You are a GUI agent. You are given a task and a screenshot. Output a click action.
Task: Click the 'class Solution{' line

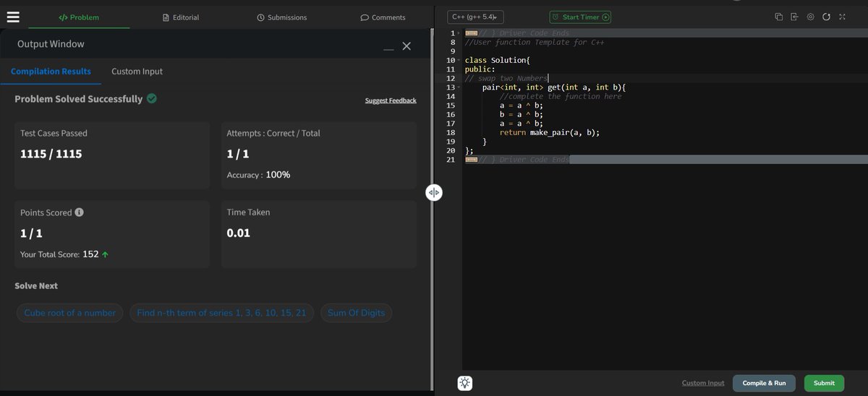498,60
